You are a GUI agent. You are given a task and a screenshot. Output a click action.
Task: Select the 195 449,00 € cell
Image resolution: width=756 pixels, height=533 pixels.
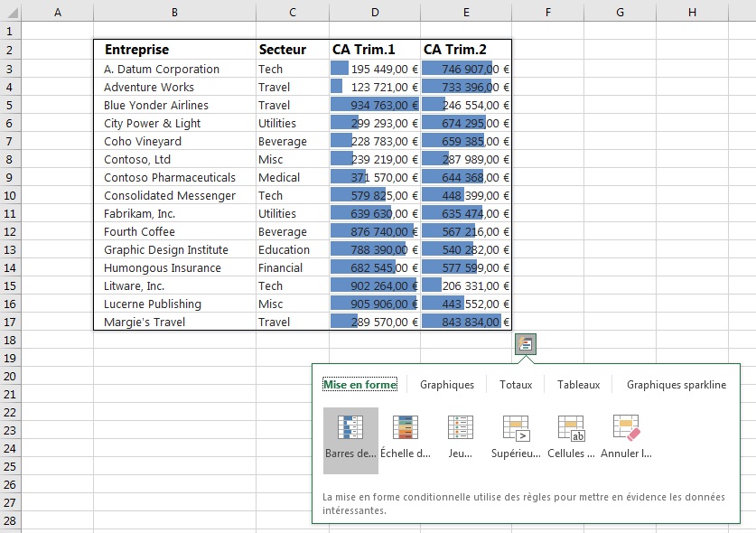tap(375, 69)
